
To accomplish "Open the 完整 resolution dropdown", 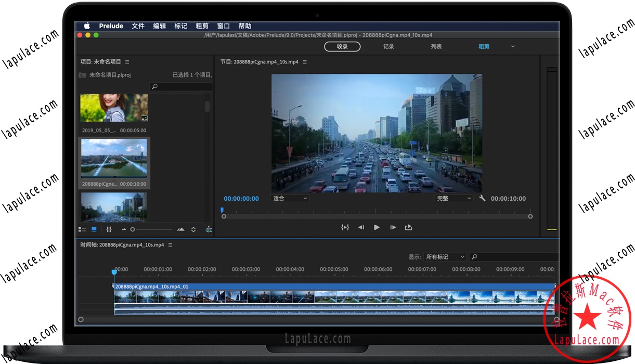I will coord(453,198).
